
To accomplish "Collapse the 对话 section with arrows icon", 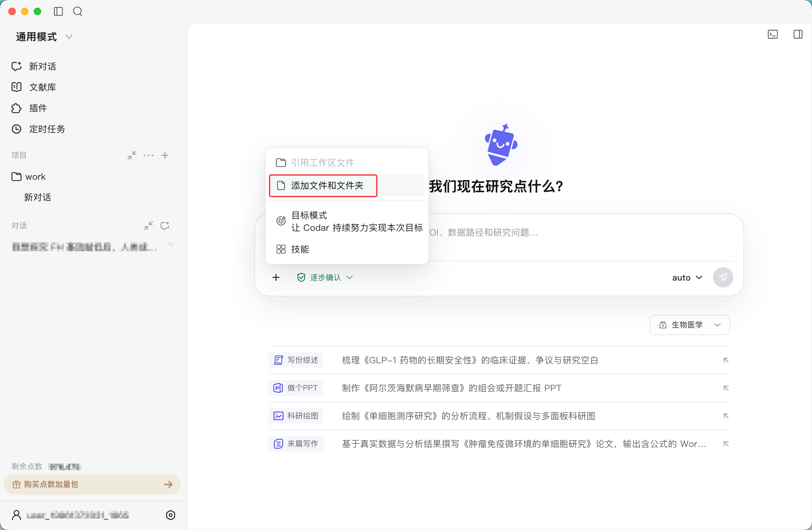I will point(148,226).
